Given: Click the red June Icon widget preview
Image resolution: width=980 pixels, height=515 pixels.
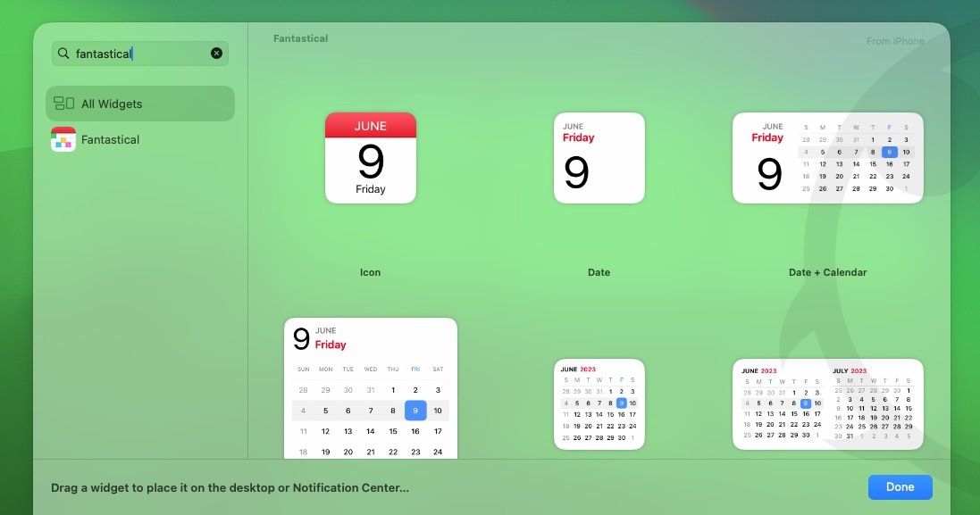Looking at the screenshot, I should (x=370, y=157).
